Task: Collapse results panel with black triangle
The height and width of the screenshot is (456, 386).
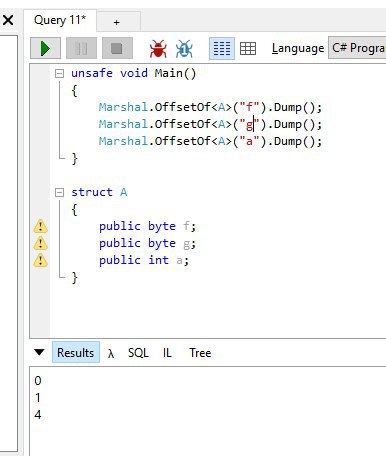Action: point(39,352)
